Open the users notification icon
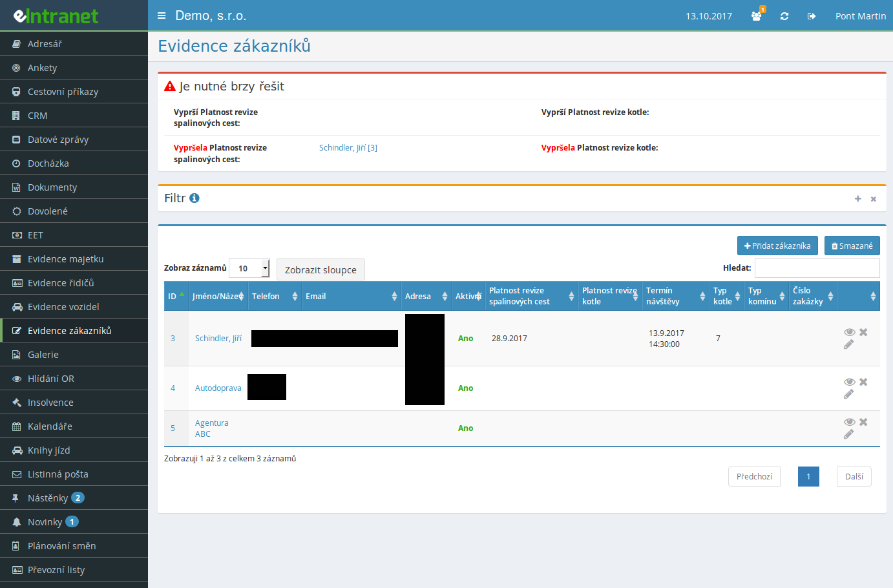The image size is (893, 588). click(756, 16)
